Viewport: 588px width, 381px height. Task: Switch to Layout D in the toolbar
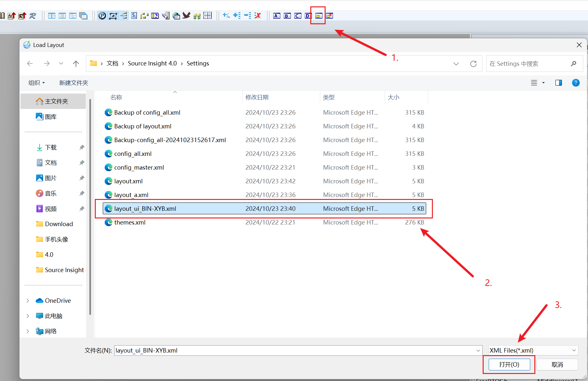point(308,16)
